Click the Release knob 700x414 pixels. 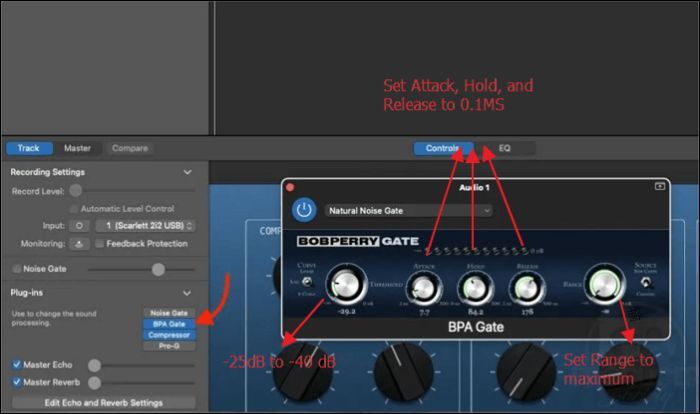click(527, 288)
